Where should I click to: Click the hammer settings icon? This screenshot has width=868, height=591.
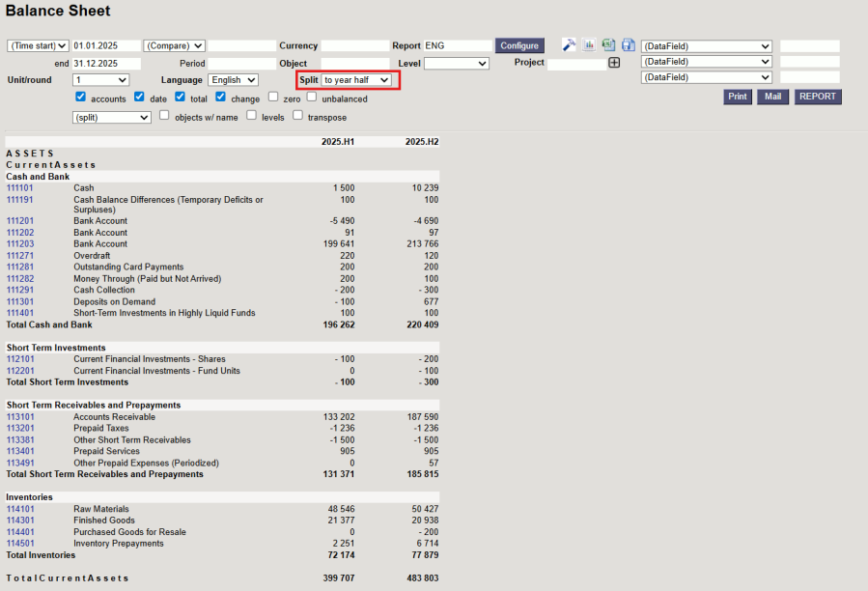coord(569,45)
